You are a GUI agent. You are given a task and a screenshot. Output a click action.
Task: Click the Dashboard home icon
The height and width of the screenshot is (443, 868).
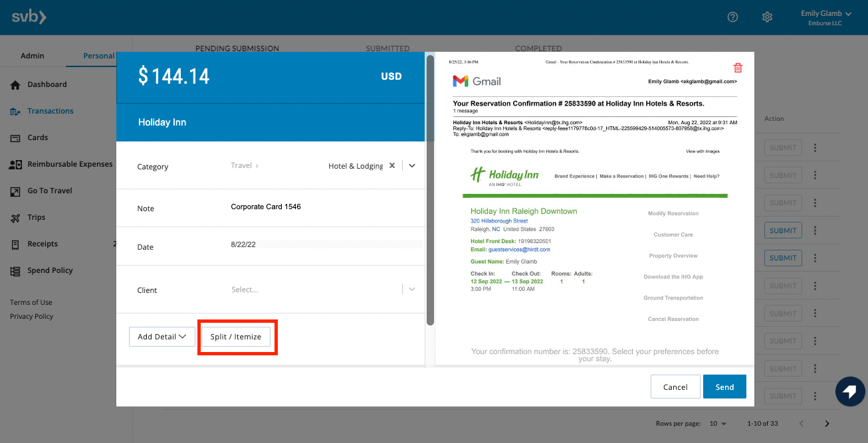(x=15, y=85)
